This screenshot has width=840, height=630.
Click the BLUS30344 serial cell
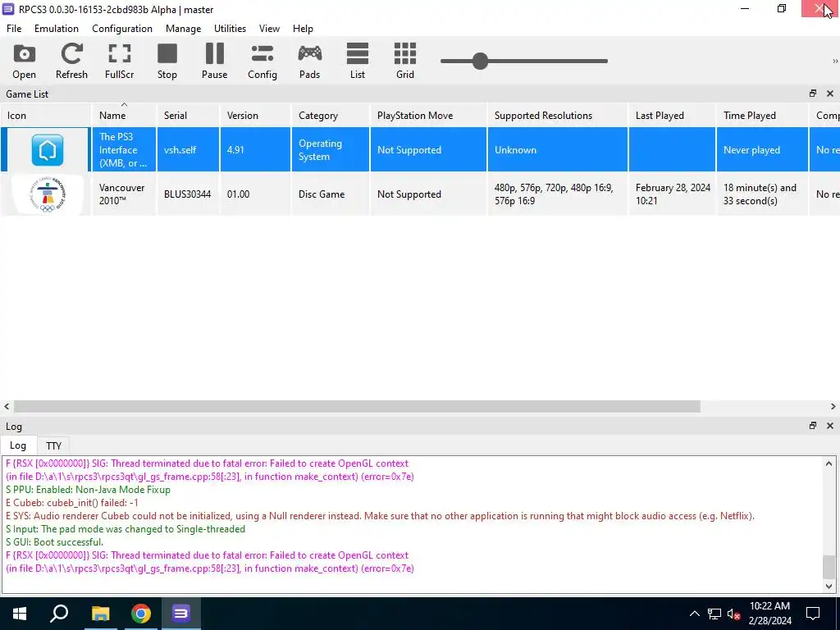[x=188, y=194]
